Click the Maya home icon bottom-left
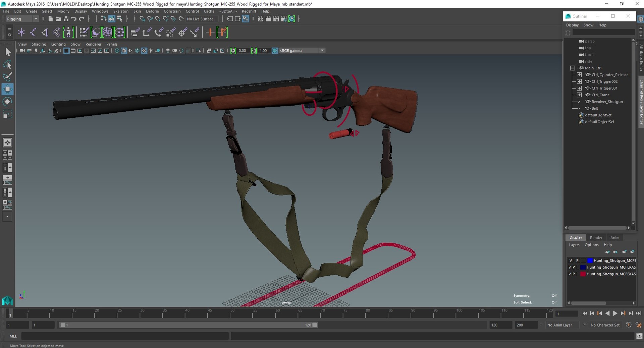Viewport: 644px width, 348px height. (x=7, y=300)
